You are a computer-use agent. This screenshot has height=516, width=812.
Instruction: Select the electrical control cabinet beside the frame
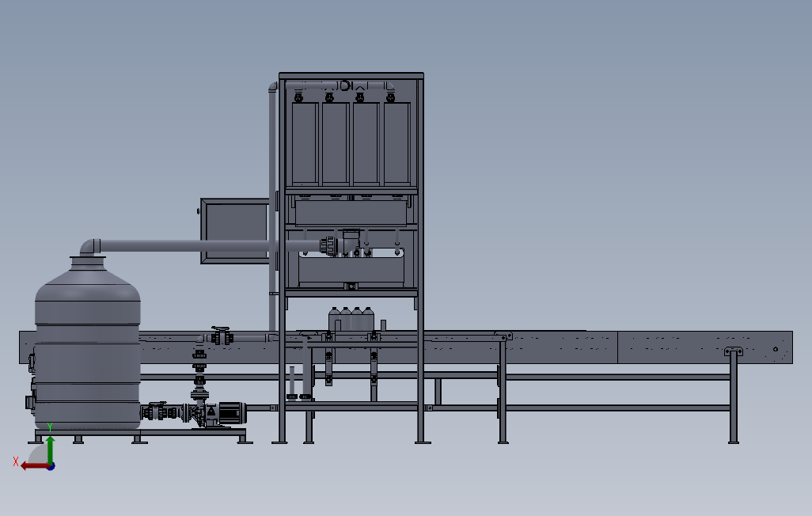pyautogui.click(x=234, y=230)
